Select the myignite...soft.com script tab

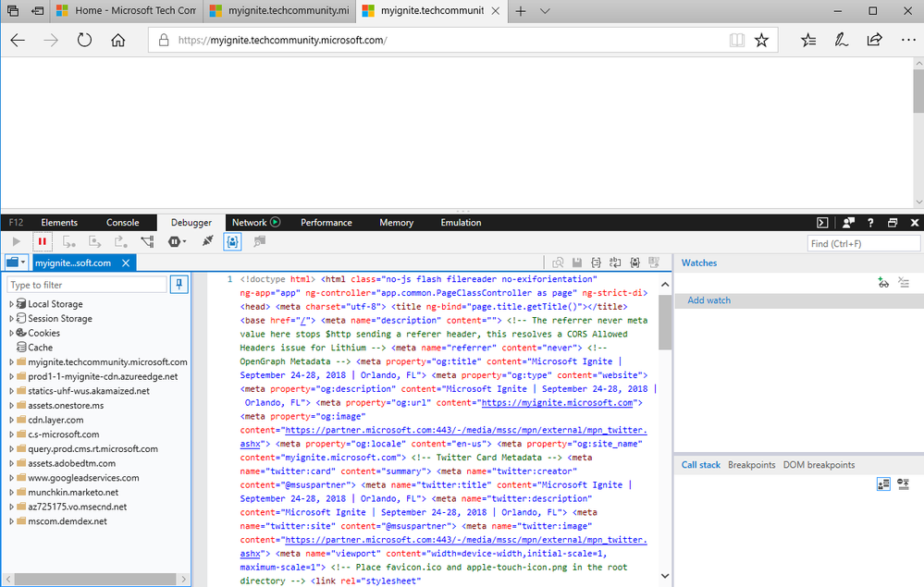(x=73, y=263)
